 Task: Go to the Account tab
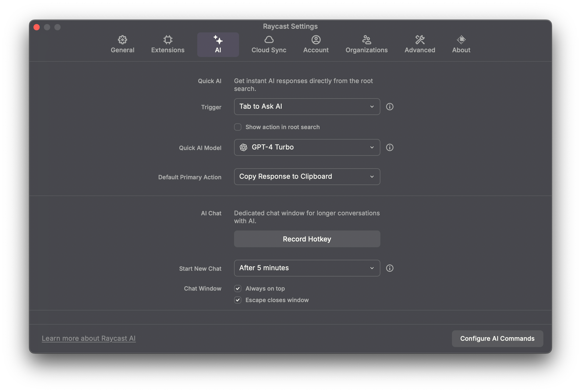(x=316, y=44)
